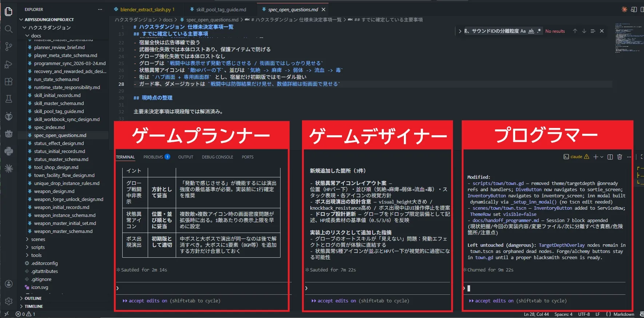Click Ln 28, Col 44 cursor position
The width and height of the screenshot is (644, 318).
point(536,314)
